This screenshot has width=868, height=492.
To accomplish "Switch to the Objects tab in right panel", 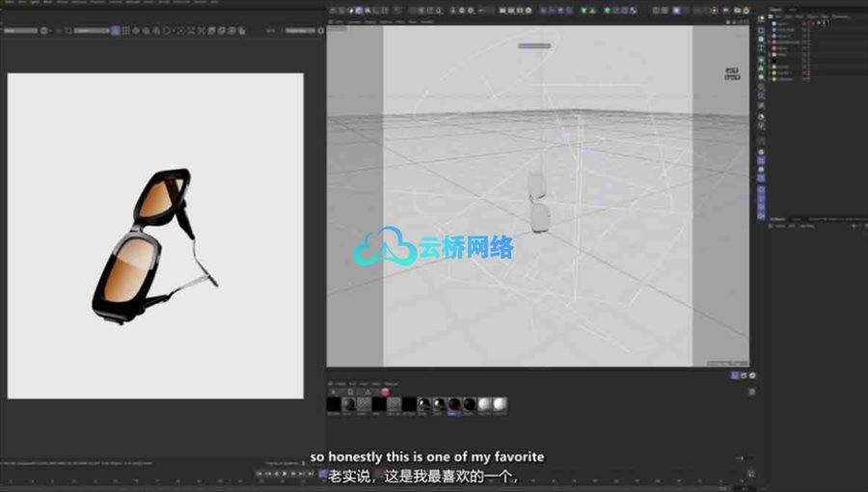I will [x=776, y=11].
